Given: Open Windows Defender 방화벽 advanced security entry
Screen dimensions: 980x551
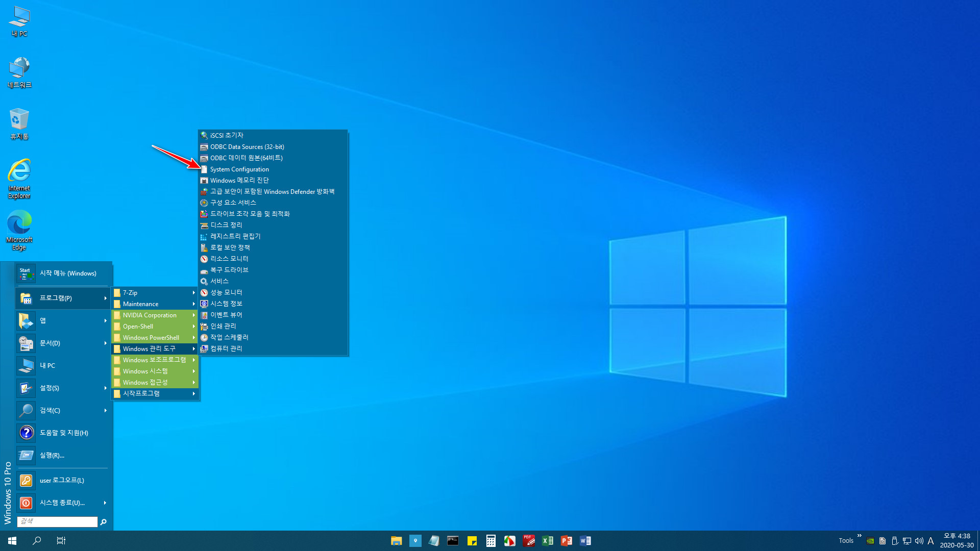Looking at the screenshot, I should [x=273, y=192].
